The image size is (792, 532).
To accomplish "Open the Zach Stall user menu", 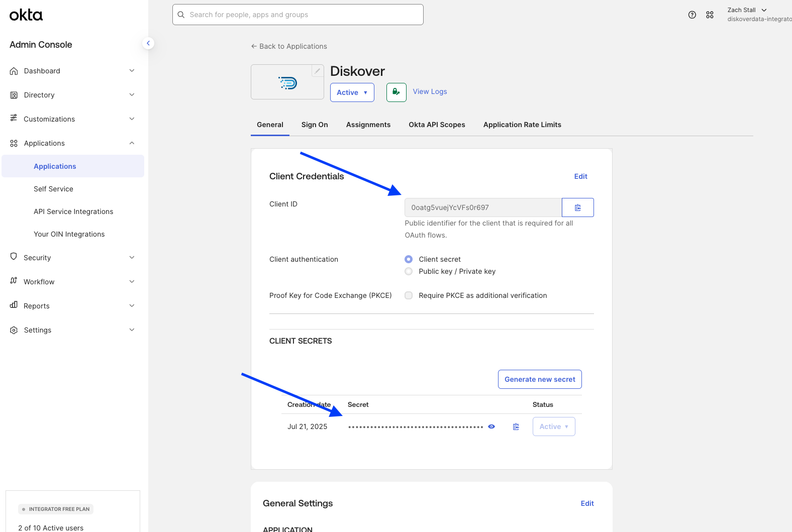I will (x=747, y=10).
